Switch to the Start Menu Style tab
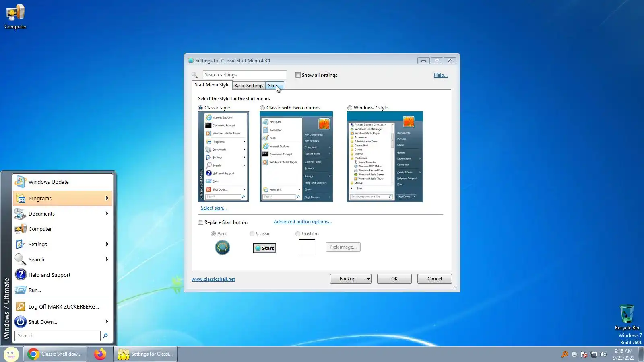The image size is (644, 362). click(212, 85)
